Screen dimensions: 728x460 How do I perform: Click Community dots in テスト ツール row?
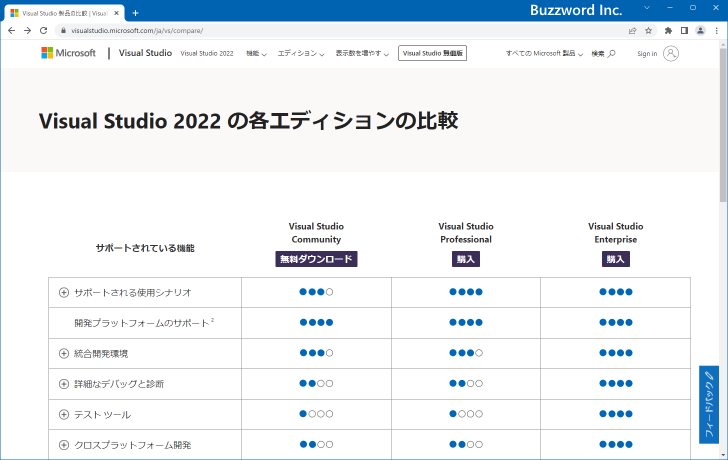[316, 414]
